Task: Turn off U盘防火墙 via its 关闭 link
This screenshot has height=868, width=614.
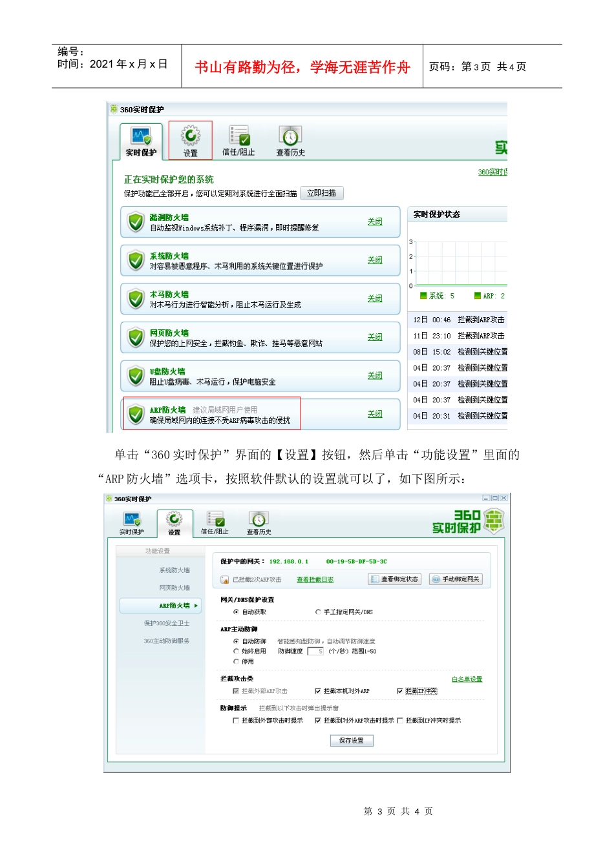Action: 375,375
